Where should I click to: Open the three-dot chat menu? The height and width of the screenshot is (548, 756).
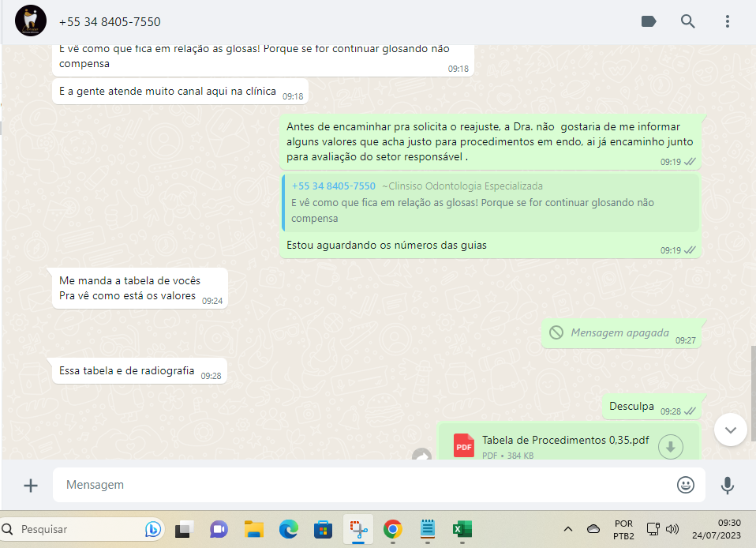pos(727,21)
